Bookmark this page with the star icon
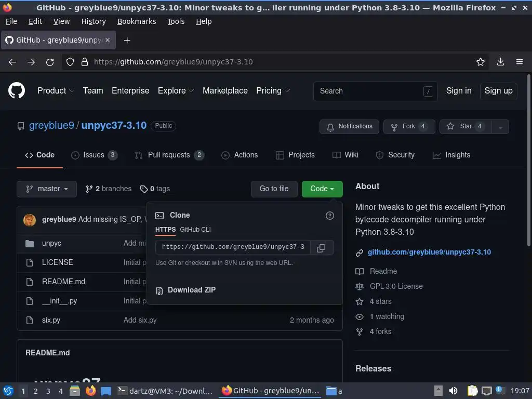532x399 pixels. click(x=481, y=62)
